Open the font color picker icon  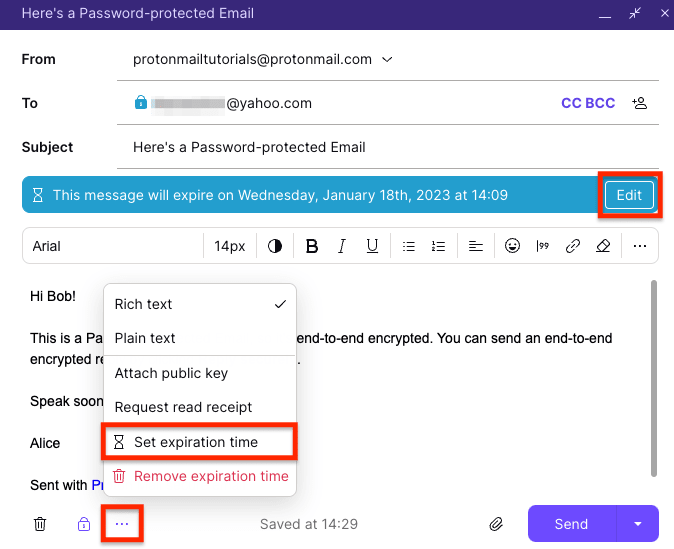pos(275,246)
